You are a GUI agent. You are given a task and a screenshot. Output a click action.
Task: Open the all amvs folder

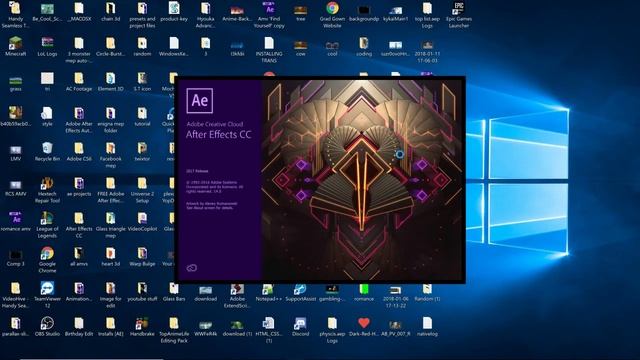point(79,256)
